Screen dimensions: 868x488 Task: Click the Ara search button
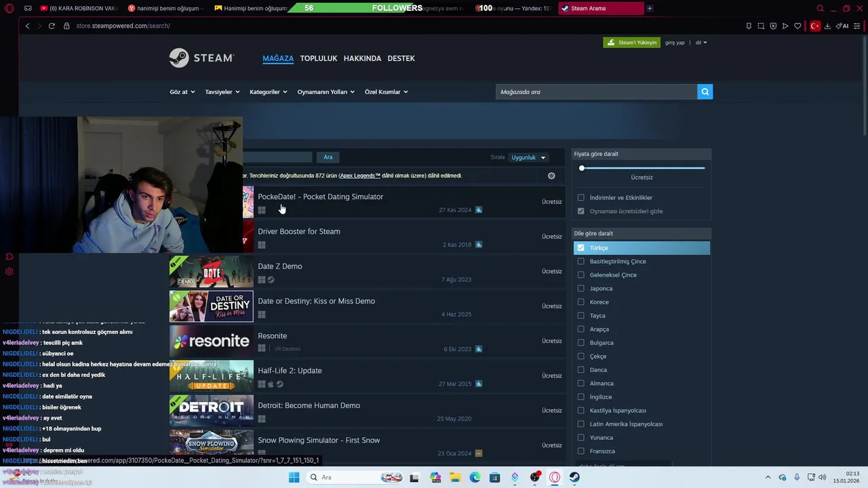coord(328,157)
